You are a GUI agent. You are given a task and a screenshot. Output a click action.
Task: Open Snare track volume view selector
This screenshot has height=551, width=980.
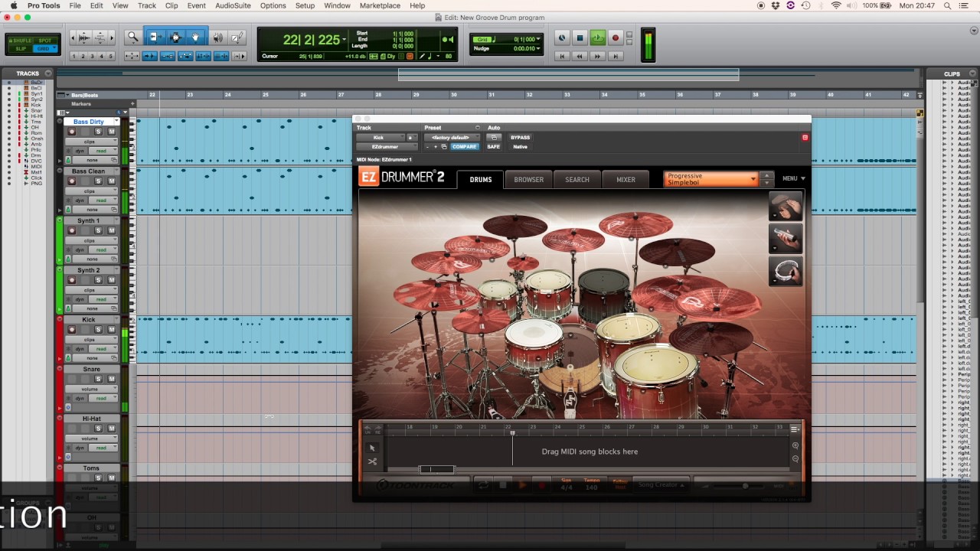(x=91, y=389)
